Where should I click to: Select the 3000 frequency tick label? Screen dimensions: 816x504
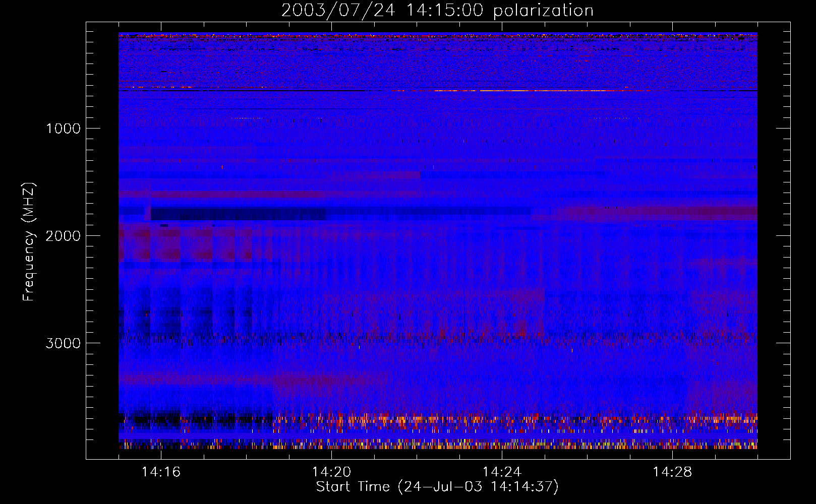coord(63,343)
